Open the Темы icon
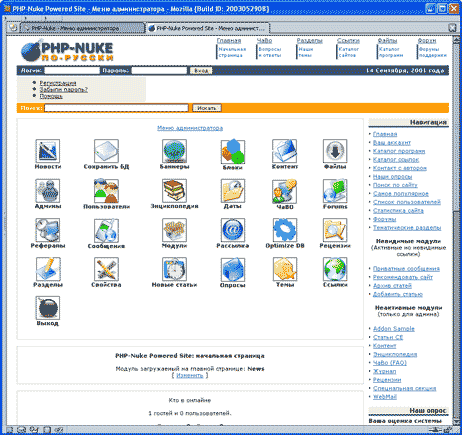 click(284, 269)
